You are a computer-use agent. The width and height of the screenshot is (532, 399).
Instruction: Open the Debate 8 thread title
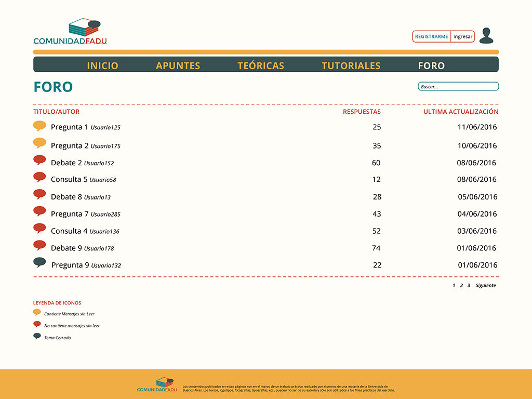click(x=66, y=197)
